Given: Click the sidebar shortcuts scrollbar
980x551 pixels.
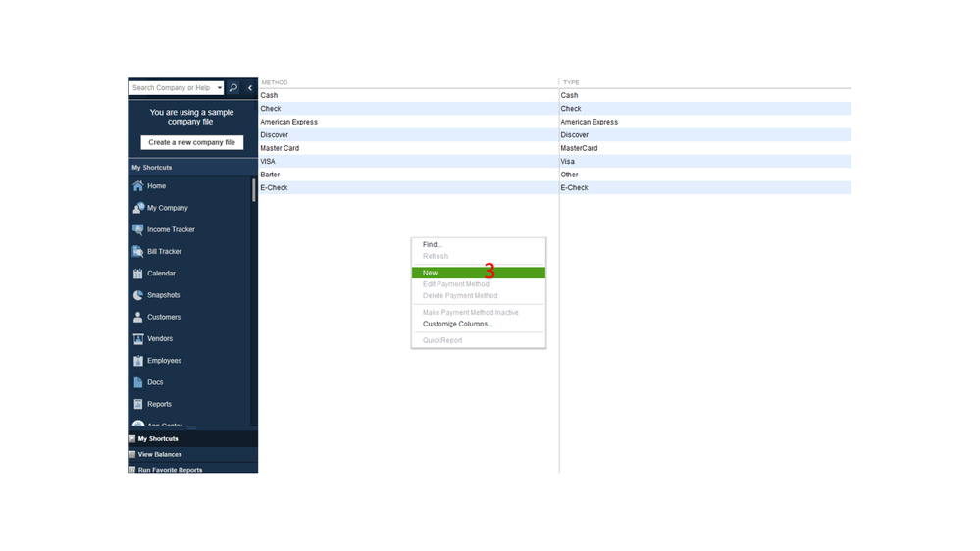Looking at the screenshot, I should pyautogui.click(x=254, y=190).
